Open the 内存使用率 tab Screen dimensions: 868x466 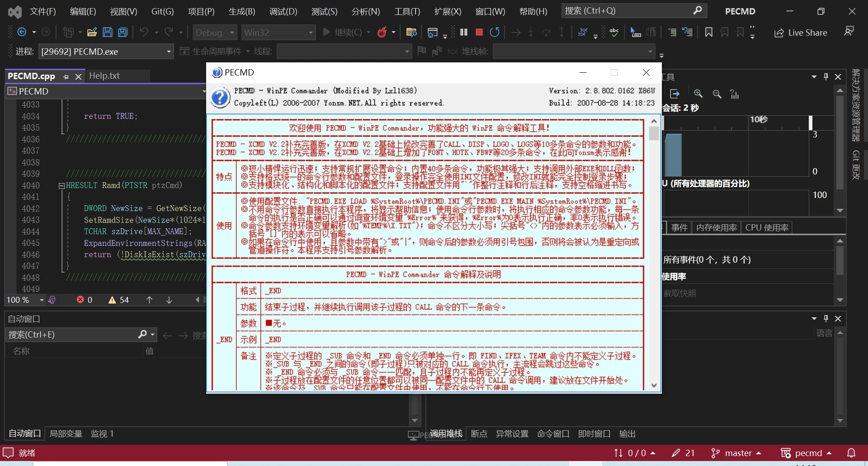[x=717, y=227]
